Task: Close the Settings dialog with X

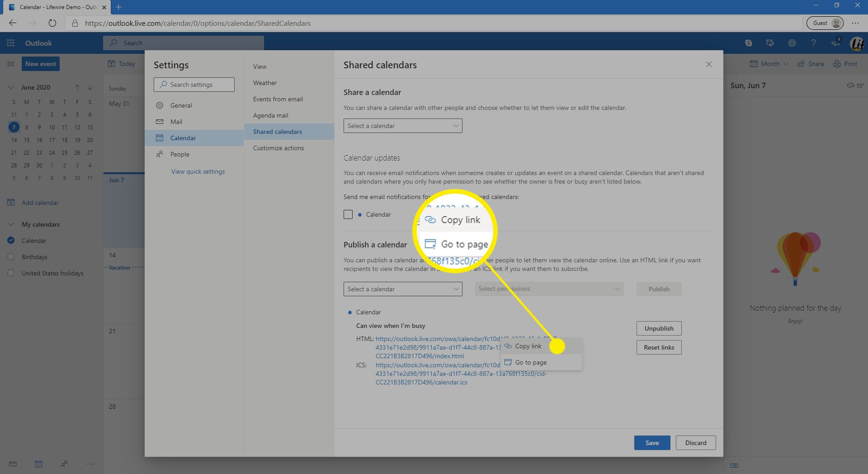Action: tap(709, 65)
